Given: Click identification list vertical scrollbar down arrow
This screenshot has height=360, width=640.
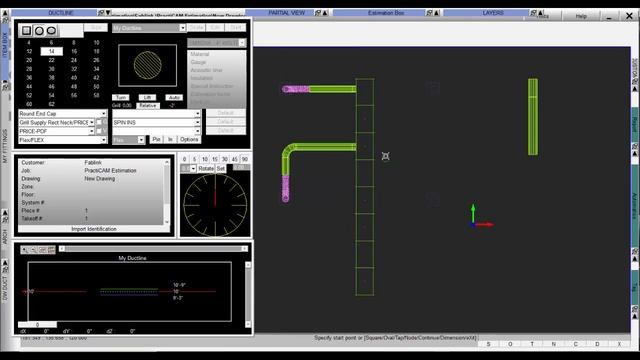Looking at the screenshot, I should pos(167,222).
